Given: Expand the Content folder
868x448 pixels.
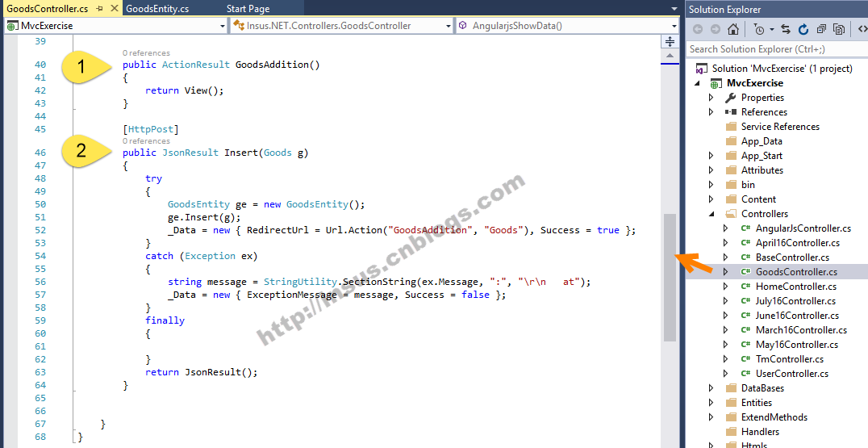Looking at the screenshot, I should tap(712, 199).
